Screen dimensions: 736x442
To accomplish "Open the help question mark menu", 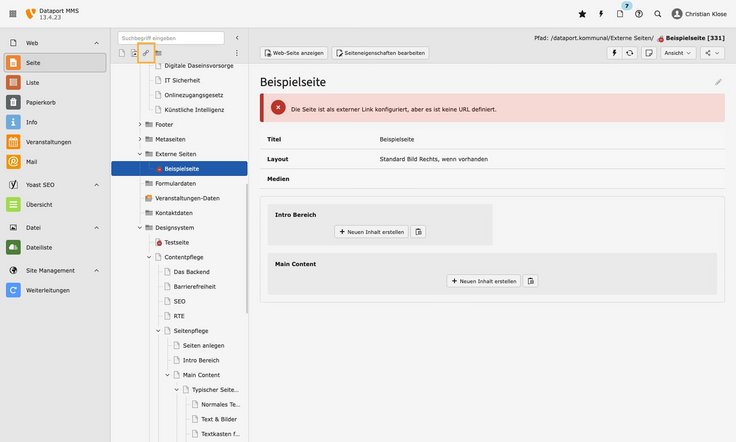I will click(639, 14).
